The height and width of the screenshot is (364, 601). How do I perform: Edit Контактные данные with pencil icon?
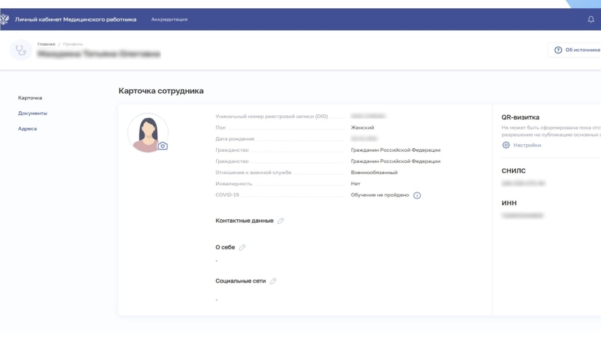pyautogui.click(x=281, y=221)
